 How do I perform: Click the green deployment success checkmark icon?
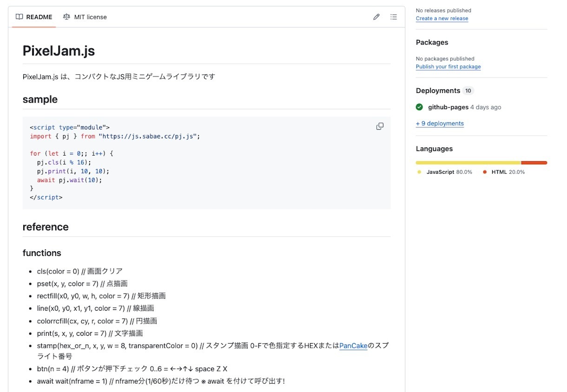[x=419, y=107]
